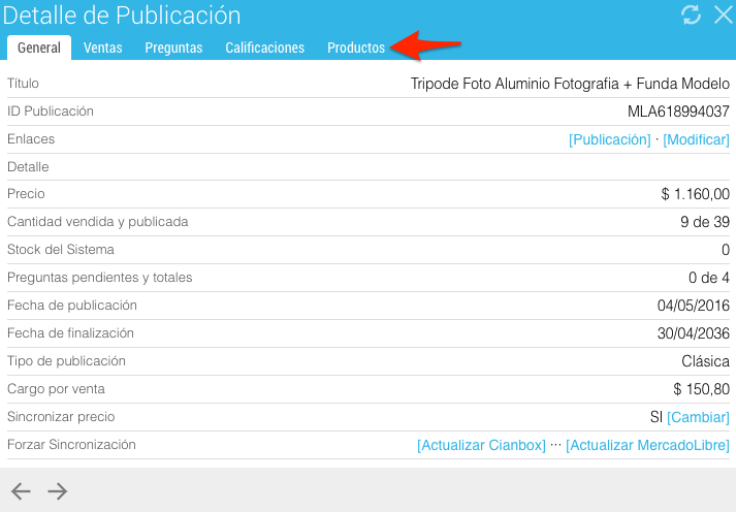Open the [Publicación] link

pyautogui.click(x=610, y=140)
